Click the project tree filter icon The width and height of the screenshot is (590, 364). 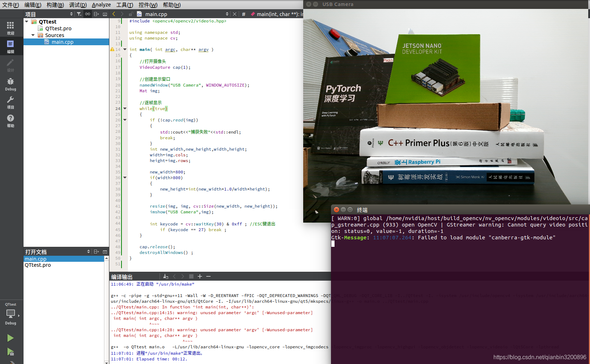(x=79, y=14)
